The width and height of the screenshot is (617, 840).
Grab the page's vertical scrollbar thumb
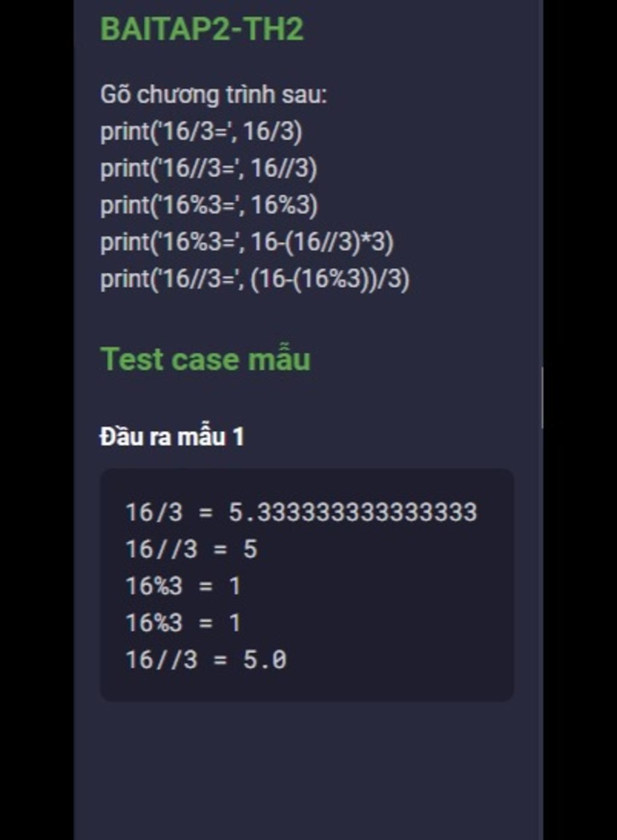coord(542,397)
